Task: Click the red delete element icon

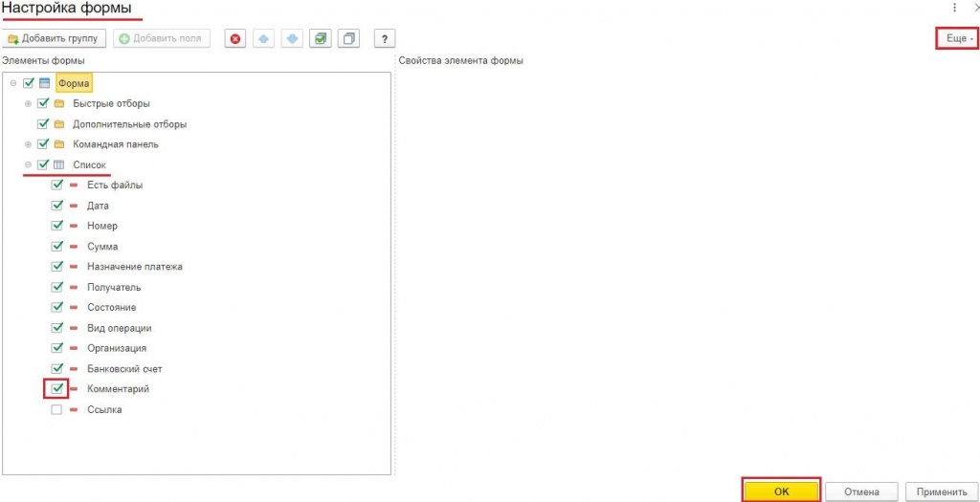Action: pos(235,38)
